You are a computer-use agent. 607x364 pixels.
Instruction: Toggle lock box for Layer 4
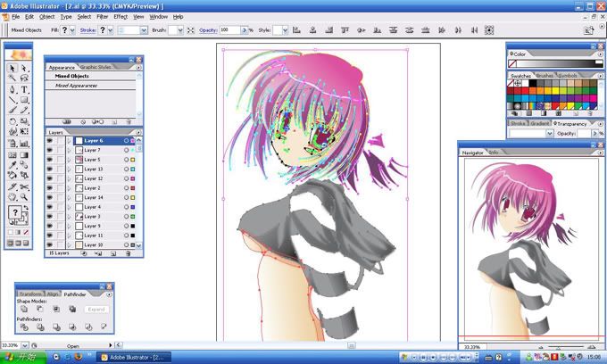pyautogui.click(x=60, y=207)
